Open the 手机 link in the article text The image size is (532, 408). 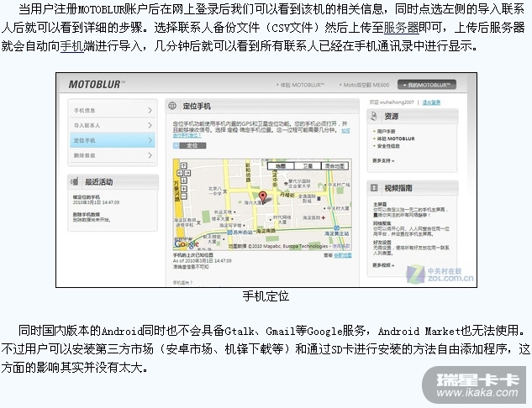pos(72,45)
